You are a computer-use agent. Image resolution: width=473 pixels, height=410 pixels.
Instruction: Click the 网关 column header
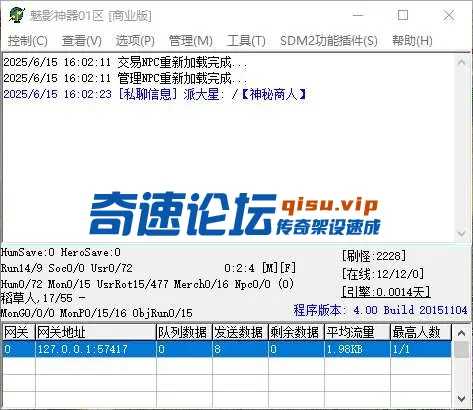click(x=18, y=332)
